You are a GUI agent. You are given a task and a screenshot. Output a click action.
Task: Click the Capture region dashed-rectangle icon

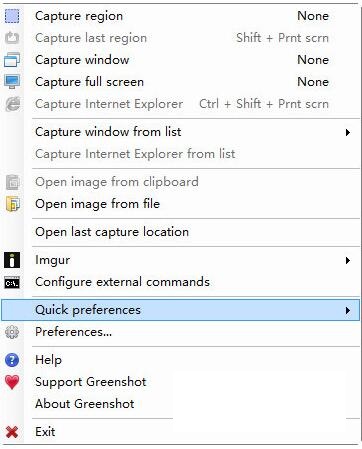point(12,16)
